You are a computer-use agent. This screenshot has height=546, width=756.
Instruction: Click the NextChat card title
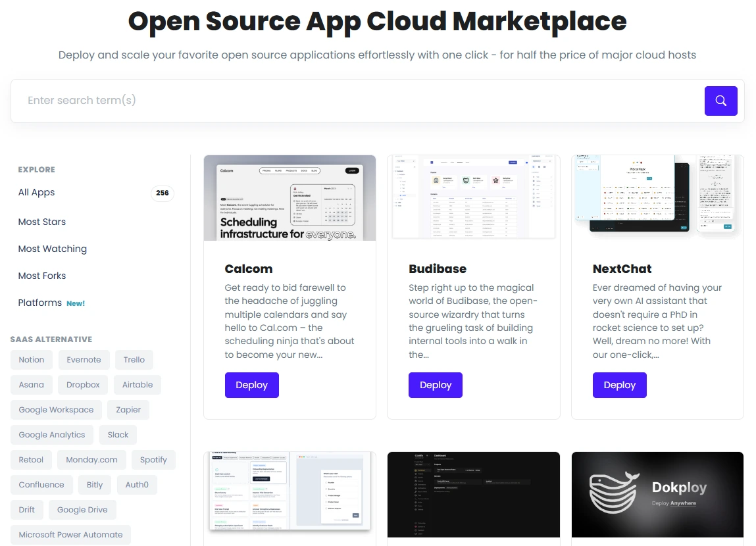(x=622, y=269)
